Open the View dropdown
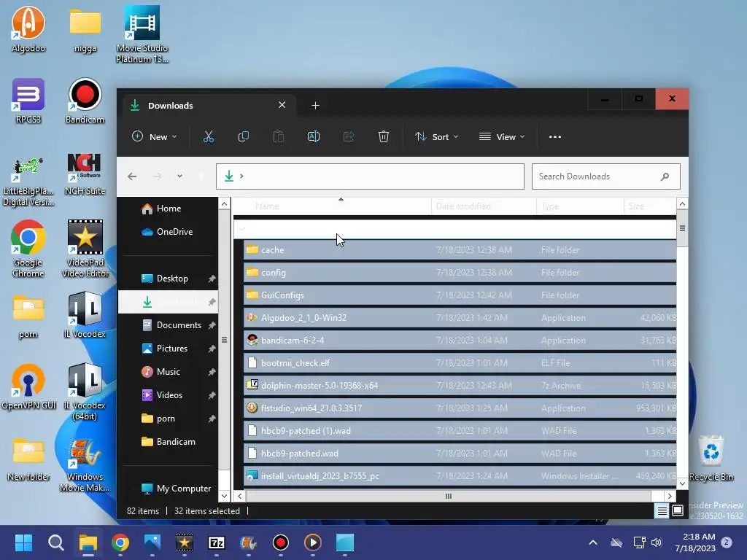This screenshot has width=747, height=560. tap(502, 136)
